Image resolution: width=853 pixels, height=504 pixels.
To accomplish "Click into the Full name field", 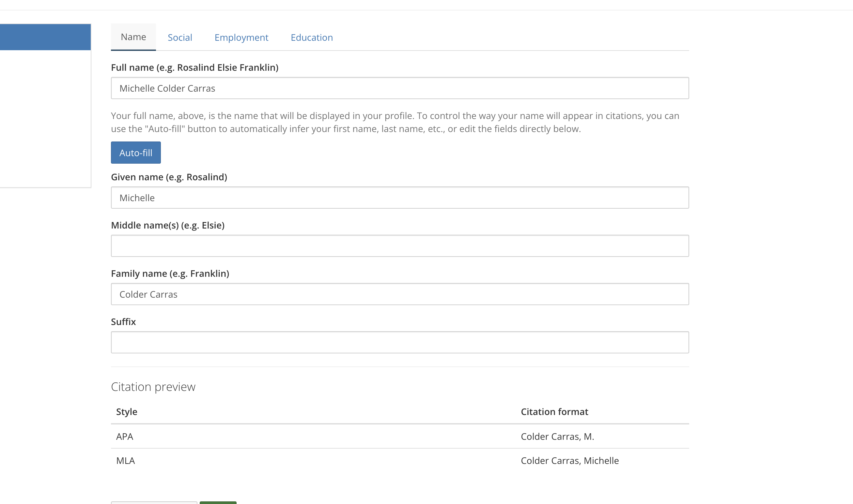I will (400, 88).
